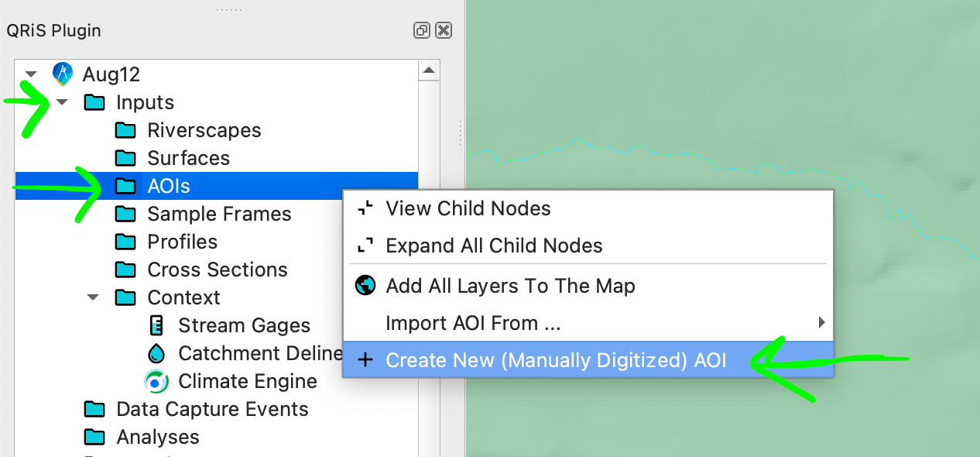Select Surfaces in the tree
980x457 pixels.
189,158
